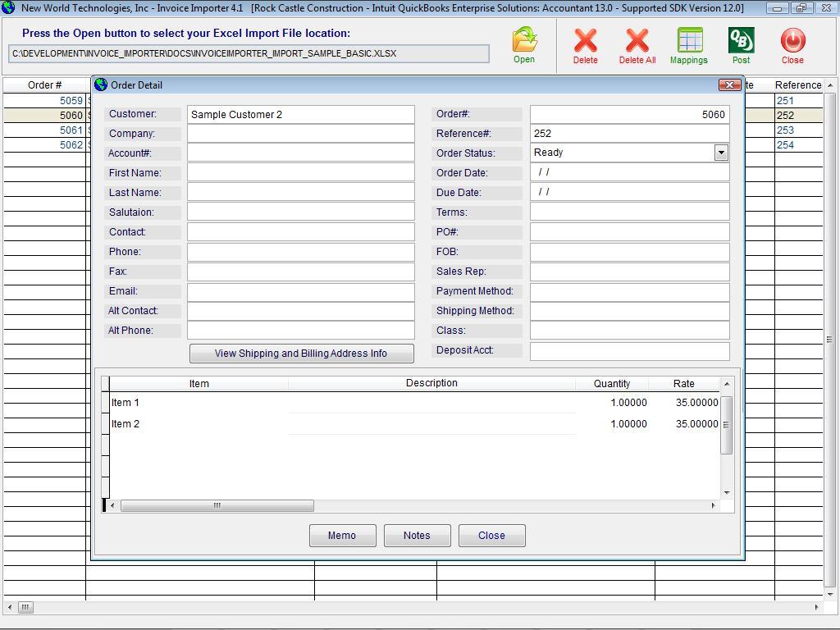Click the Company input field
The width and height of the screenshot is (840, 630).
[x=300, y=134]
